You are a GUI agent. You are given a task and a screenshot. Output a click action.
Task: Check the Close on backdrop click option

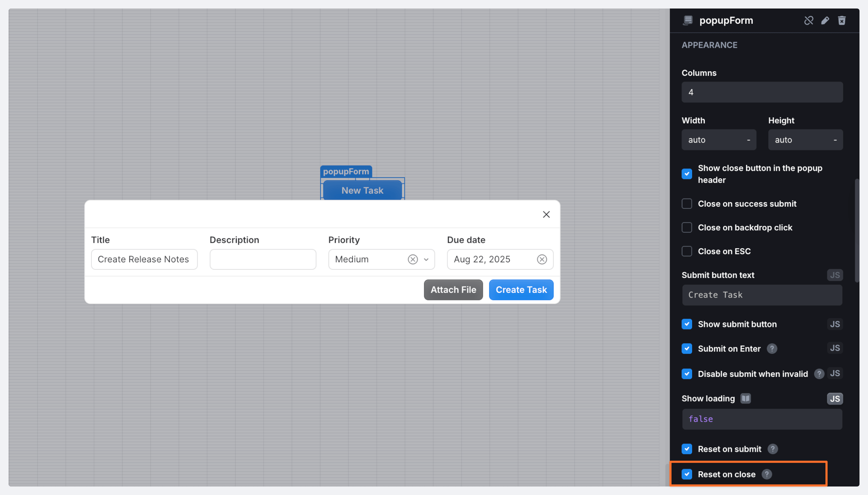687,228
